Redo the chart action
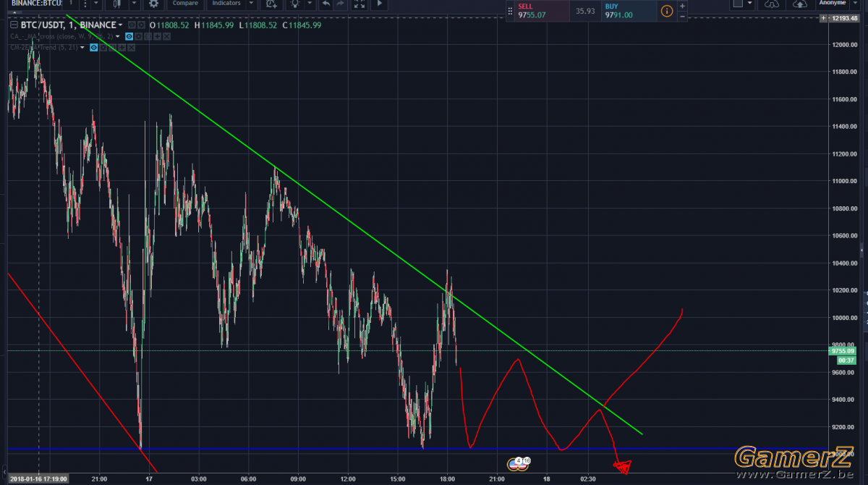The width and height of the screenshot is (868, 485). coord(340,4)
